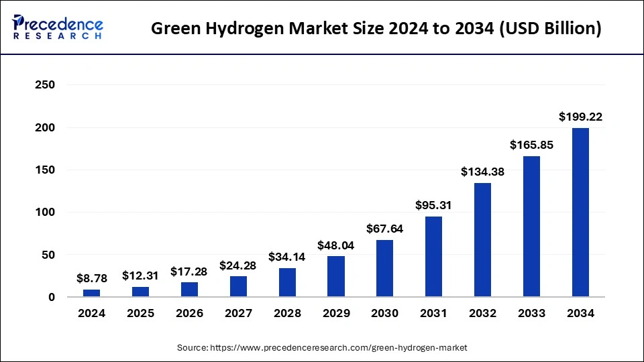
Task: Click the $34.14 value label
Action: pos(286,257)
